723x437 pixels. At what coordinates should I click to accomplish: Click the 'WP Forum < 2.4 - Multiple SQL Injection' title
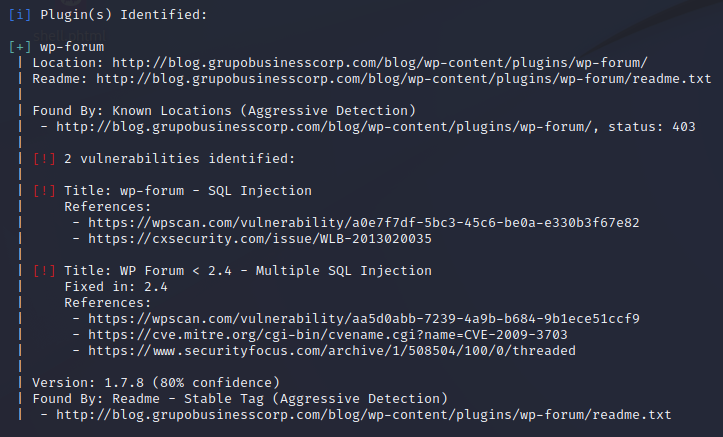pyautogui.click(x=248, y=270)
